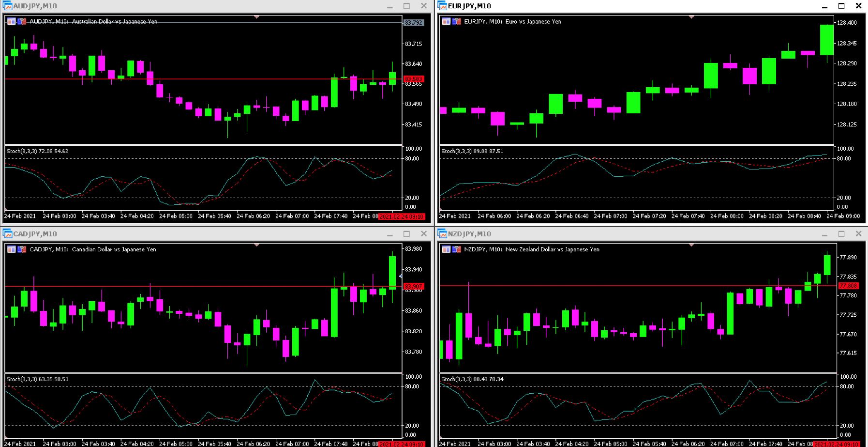The width and height of the screenshot is (868, 447).
Task: Open Depth of Market icon on NZDJPY chart
Action: tap(446, 249)
